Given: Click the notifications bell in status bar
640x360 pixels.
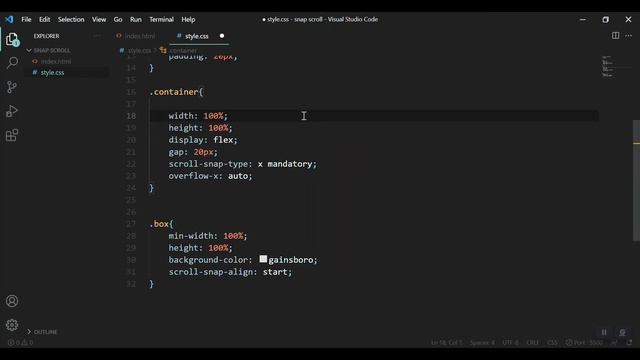Looking at the screenshot, I should point(629,342).
